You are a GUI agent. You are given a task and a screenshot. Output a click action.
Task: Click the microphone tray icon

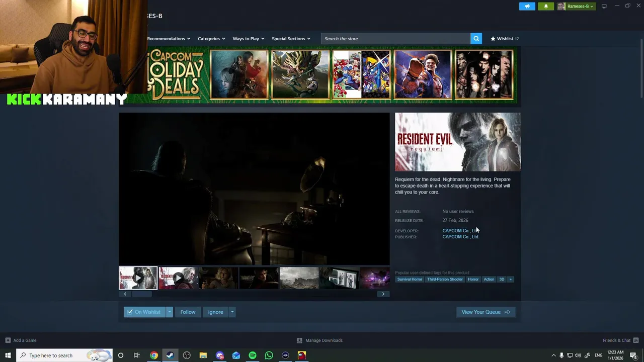tap(561, 355)
